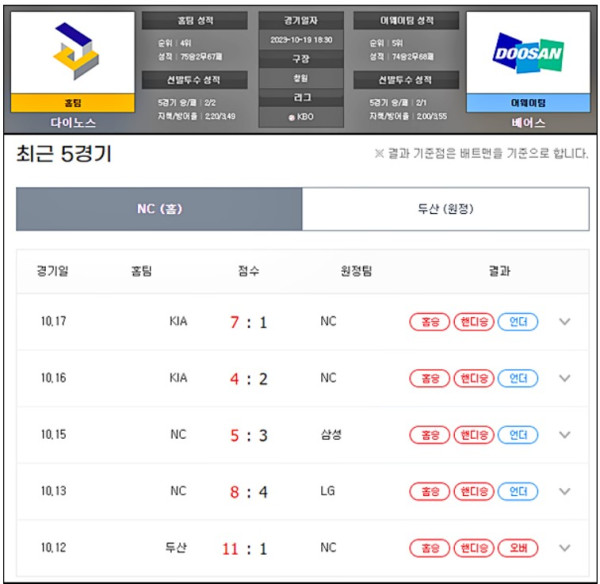
Task: Expand the 10.17 KIA vs NC game row
Action: tap(565, 322)
